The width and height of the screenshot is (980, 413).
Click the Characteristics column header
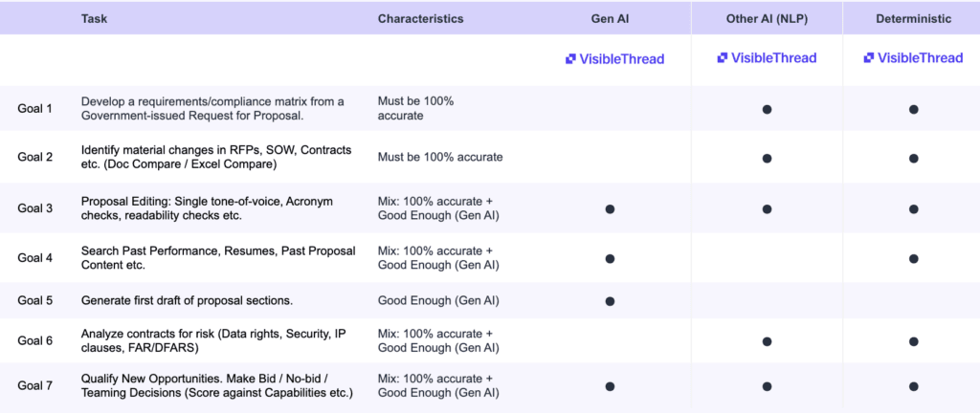[x=420, y=18]
